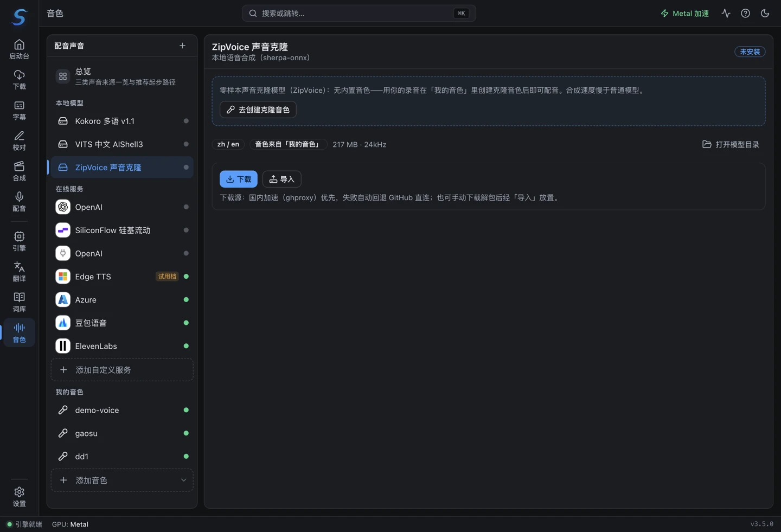This screenshot has height=532, width=781.
Task: Select the 豆包语音 service row
Action: coord(122,323)
